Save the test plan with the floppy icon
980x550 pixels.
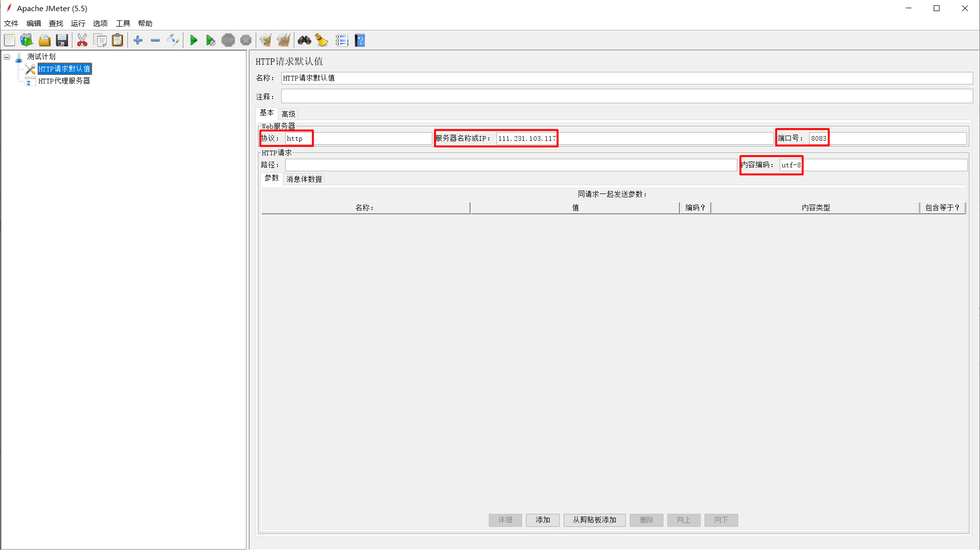[x=62, y=41]
